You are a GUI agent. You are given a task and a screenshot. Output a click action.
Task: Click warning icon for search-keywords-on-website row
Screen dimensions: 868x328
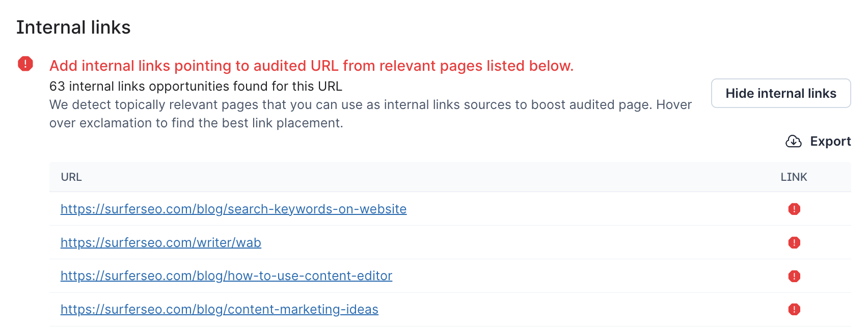coord(794,209)
